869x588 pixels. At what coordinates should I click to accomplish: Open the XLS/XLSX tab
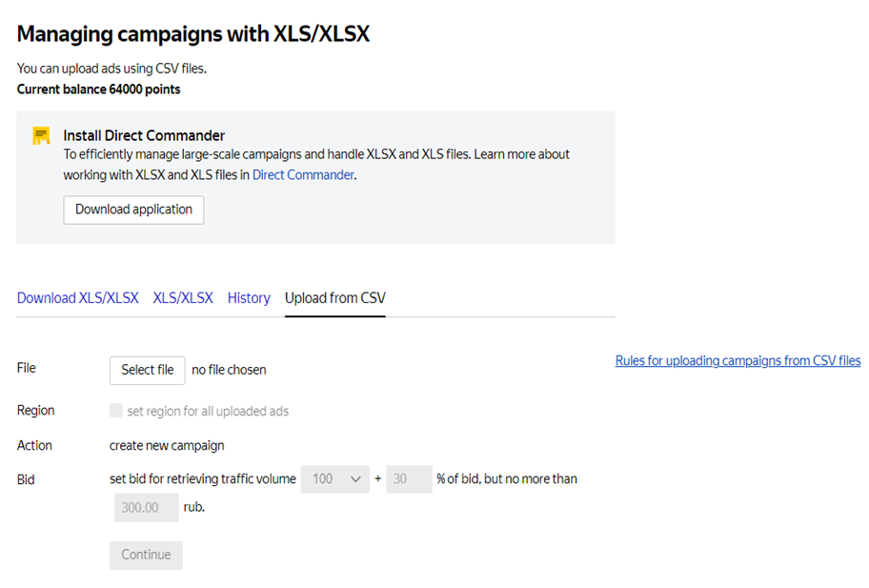tap(183, 298)
